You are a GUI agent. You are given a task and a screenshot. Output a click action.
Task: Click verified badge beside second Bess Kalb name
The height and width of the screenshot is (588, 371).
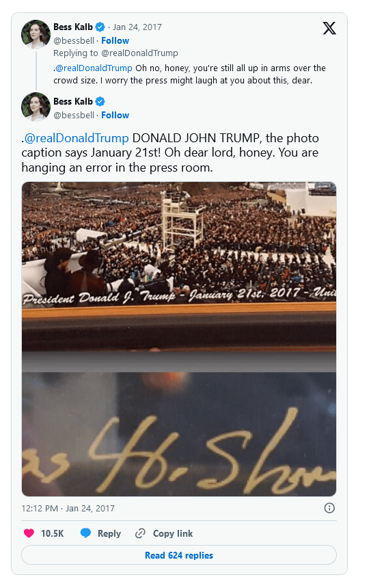[x=100, y=101]
